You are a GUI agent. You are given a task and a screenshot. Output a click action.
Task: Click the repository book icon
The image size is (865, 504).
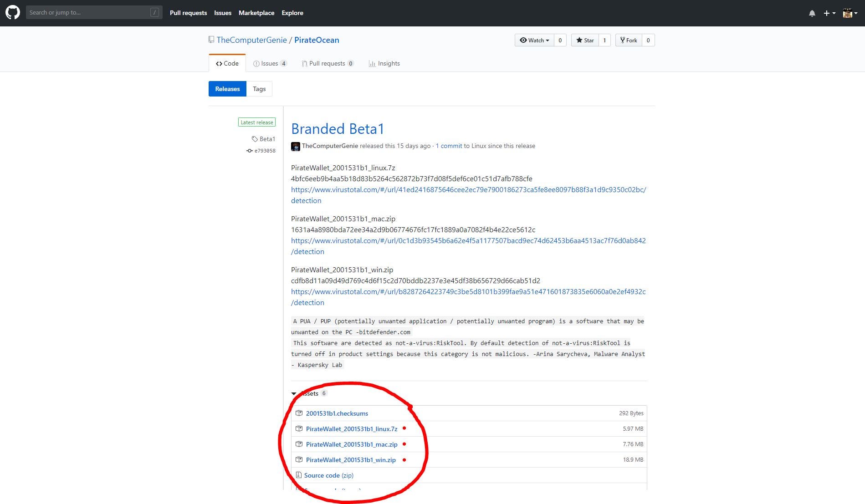(x=211, y=40)
